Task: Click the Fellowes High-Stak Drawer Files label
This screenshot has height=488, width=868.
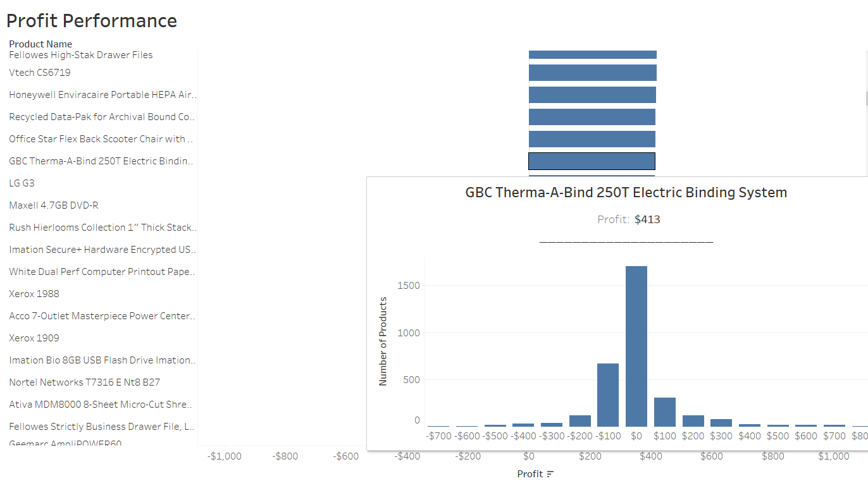Action: (81, 55)
